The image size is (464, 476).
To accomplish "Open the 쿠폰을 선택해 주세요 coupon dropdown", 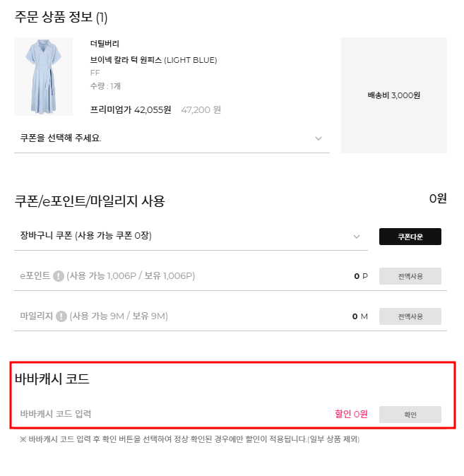I will coord(169,138).
